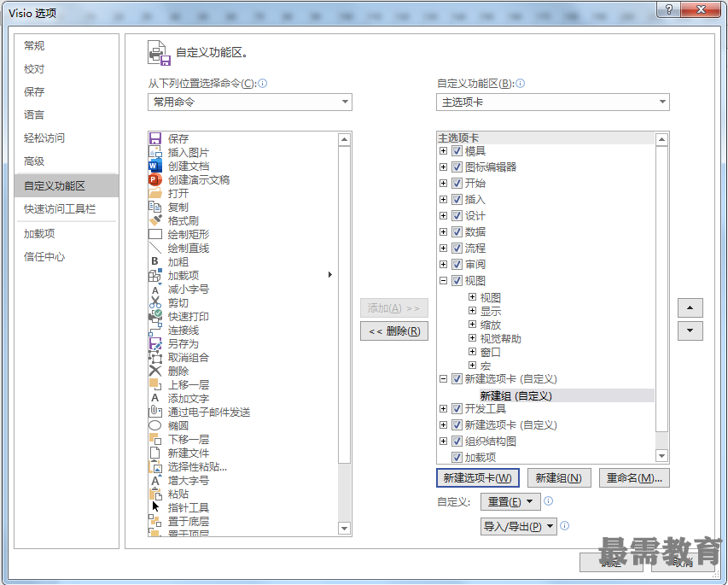This screenshot has width=728, height=585.
Task: Select the 保存 save icon in command list
Action: tap(155, 138)
